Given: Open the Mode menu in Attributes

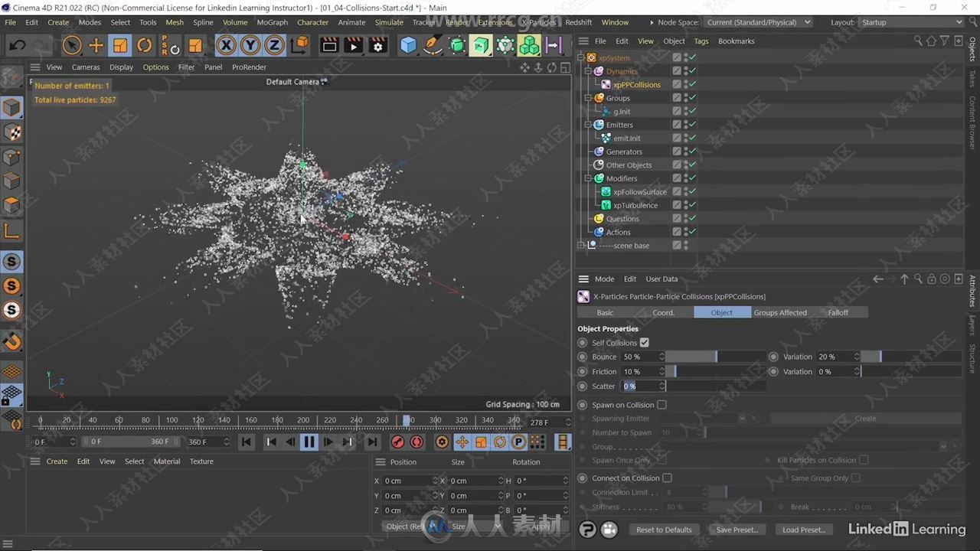Looking at the screenshot, I should tap(604, 279).
